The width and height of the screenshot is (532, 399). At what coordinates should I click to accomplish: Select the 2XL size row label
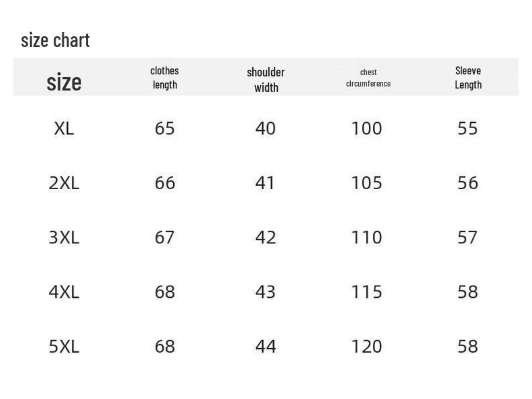(64, 182)
